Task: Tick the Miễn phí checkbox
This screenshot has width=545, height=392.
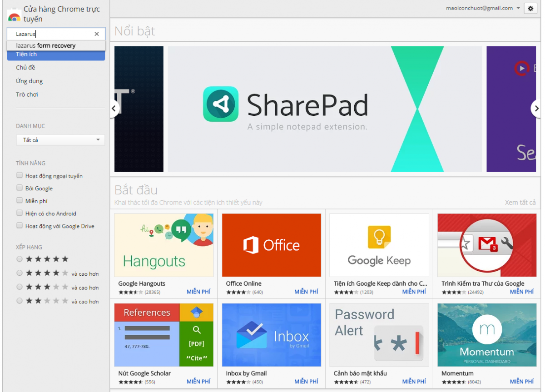Action: 20,200
